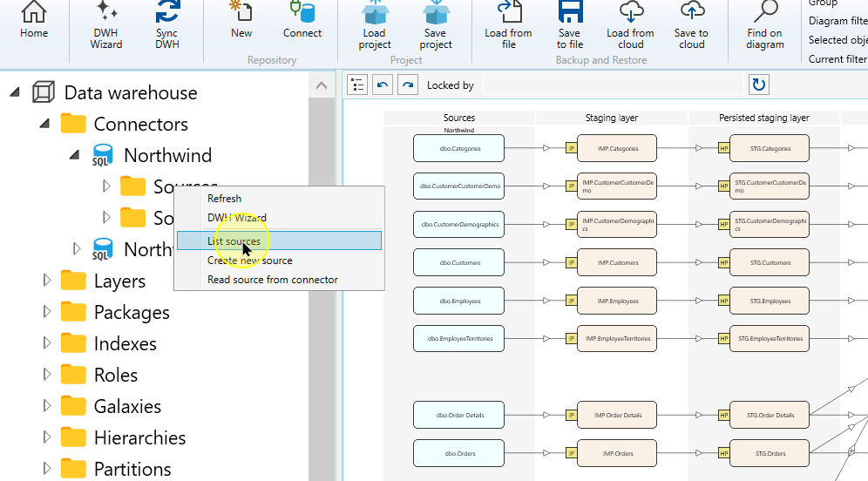Click the Current filter ribbon entry

tap(838, 58)
